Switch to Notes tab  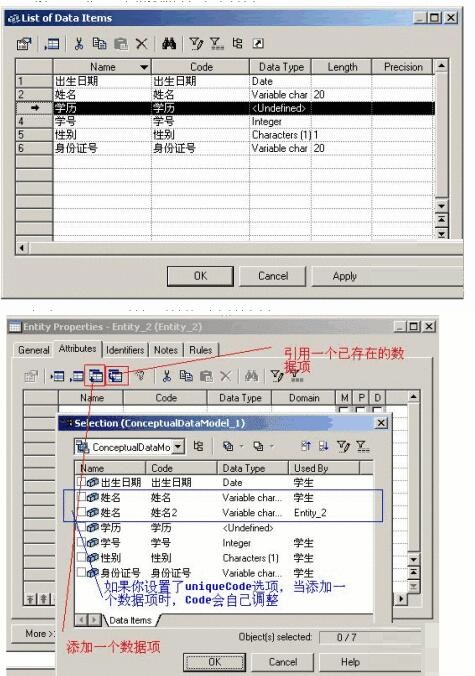[x=166, y=350]
